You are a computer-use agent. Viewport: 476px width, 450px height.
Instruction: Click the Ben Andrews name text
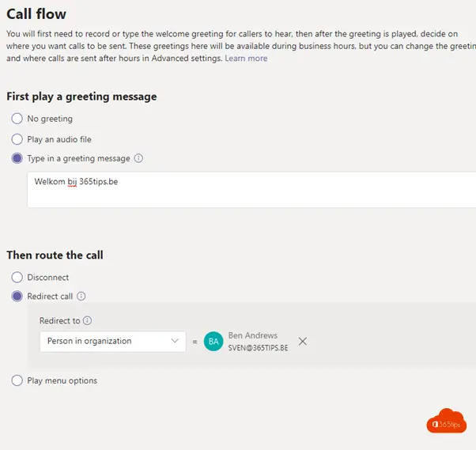(252, 335)
